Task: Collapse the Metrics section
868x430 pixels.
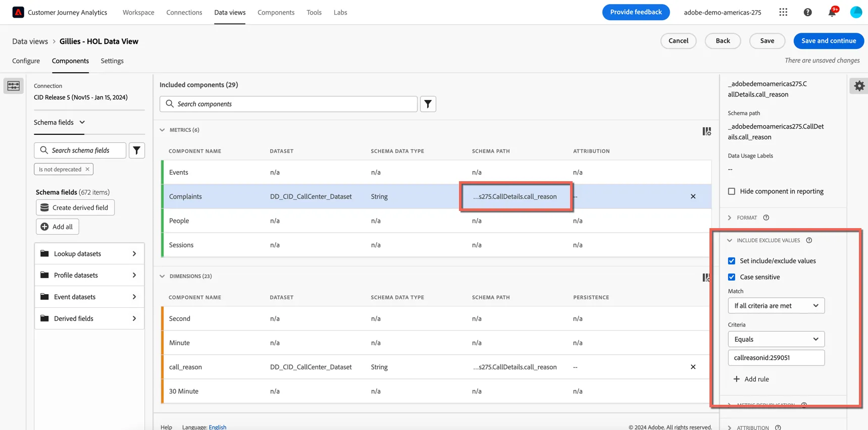Action: (x=162, y=130)
